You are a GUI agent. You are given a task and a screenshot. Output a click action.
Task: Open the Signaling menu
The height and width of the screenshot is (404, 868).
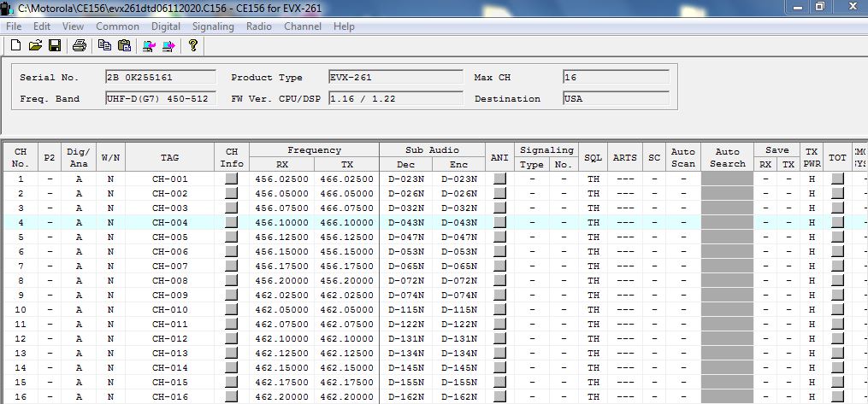coord(213,26)
